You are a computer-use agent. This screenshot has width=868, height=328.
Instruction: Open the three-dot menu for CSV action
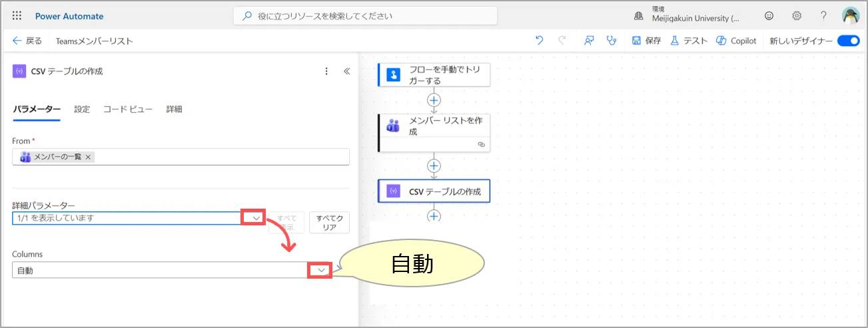click(x=326, y=71)
